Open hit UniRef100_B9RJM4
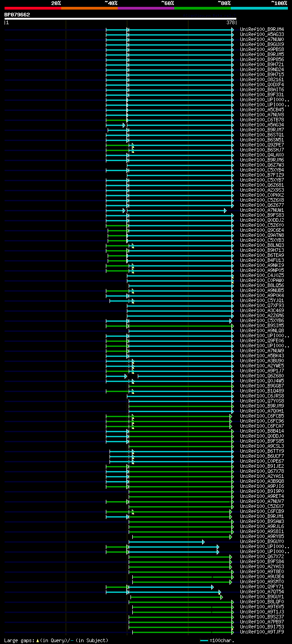The image size is (292, 644). pos(262,29)
